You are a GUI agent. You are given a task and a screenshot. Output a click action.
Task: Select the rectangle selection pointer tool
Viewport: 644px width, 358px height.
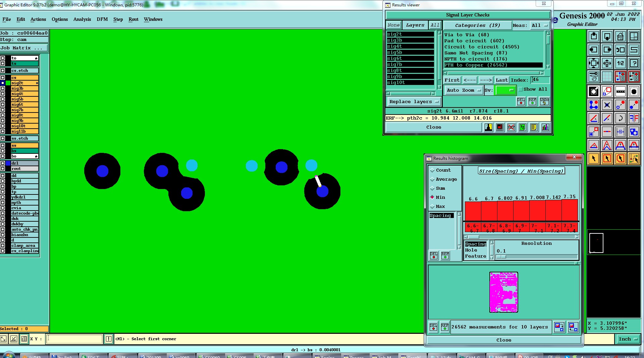click(607, 159)
